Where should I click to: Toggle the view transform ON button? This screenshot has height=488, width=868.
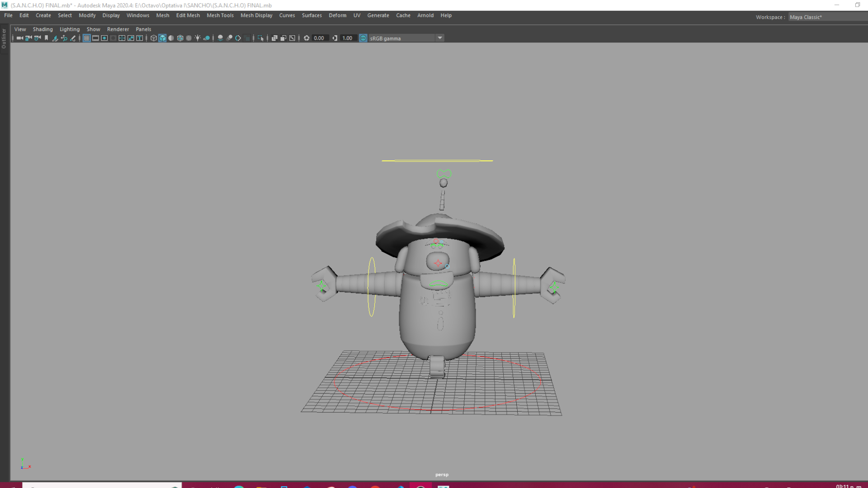tap(363, 38)
